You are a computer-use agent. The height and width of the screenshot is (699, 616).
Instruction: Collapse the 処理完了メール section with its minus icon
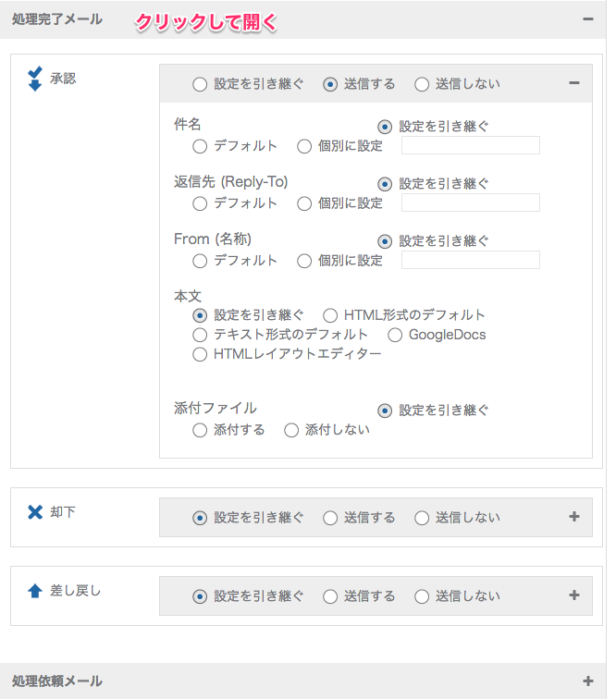click(588, 19)
